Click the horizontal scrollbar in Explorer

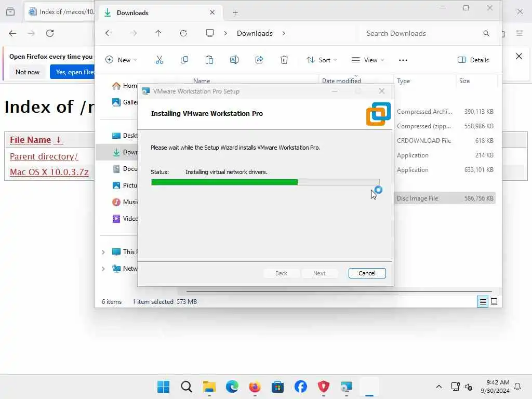tap(339, 291)
